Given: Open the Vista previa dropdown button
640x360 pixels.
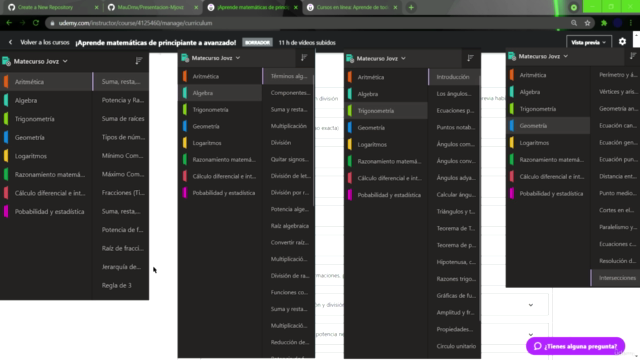Looking at the screenshot, I should tap(588, 42).
